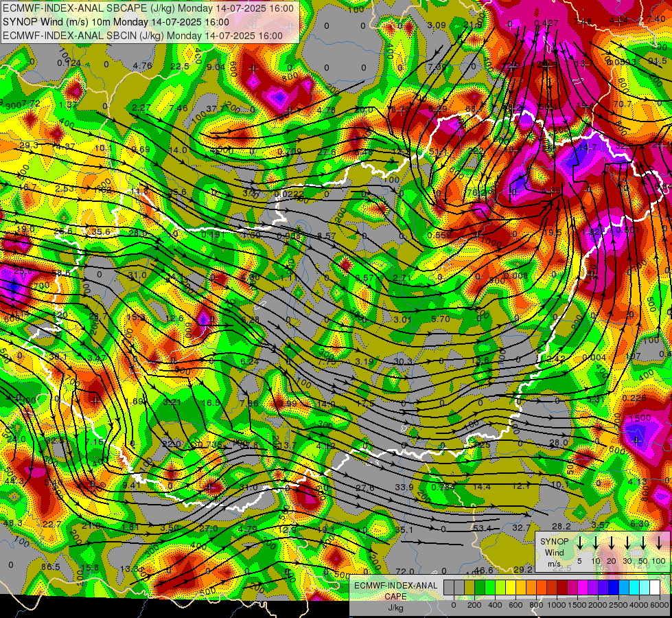Click the map value '3.09'
The height and width of the screenshot is (618, 672).
tap(437, 25)
